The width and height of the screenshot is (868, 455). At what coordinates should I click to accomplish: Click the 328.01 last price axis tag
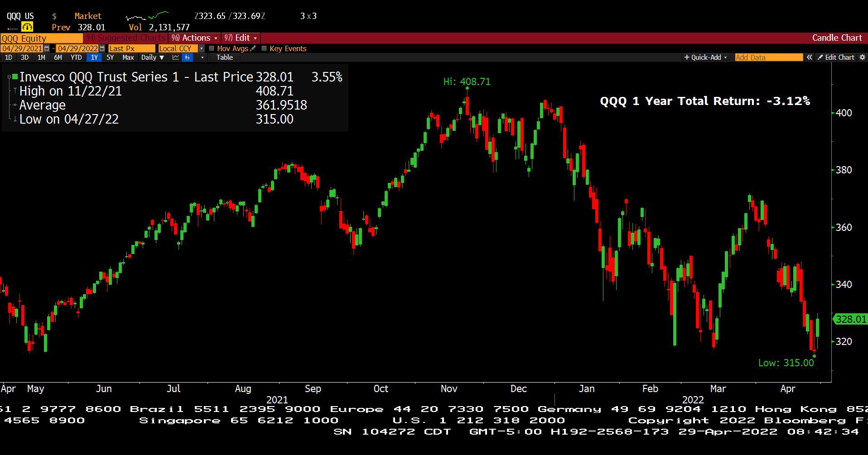851,319
